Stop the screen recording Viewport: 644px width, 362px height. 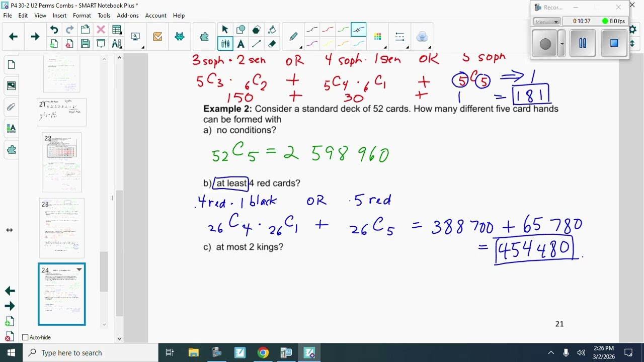[x=614, y=43]
